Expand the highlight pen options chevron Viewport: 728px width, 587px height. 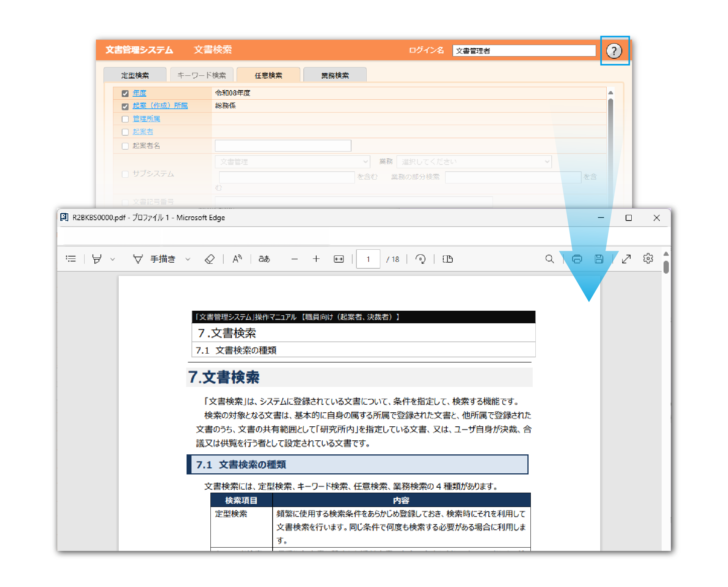[x=113, y=259]
